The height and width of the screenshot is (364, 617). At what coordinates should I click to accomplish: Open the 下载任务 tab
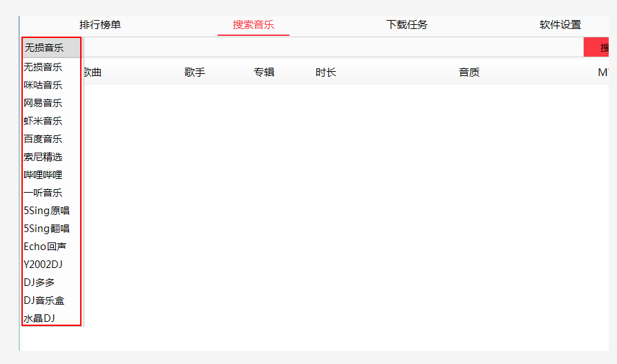pos(406,25)
